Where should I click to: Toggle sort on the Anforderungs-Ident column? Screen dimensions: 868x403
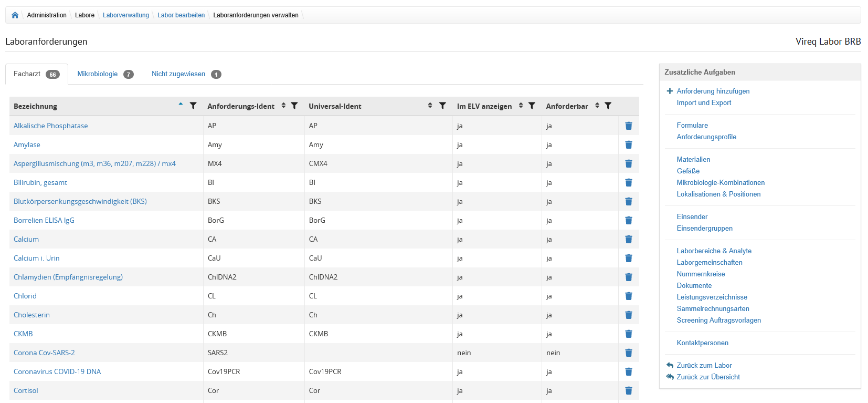(283, 106)
